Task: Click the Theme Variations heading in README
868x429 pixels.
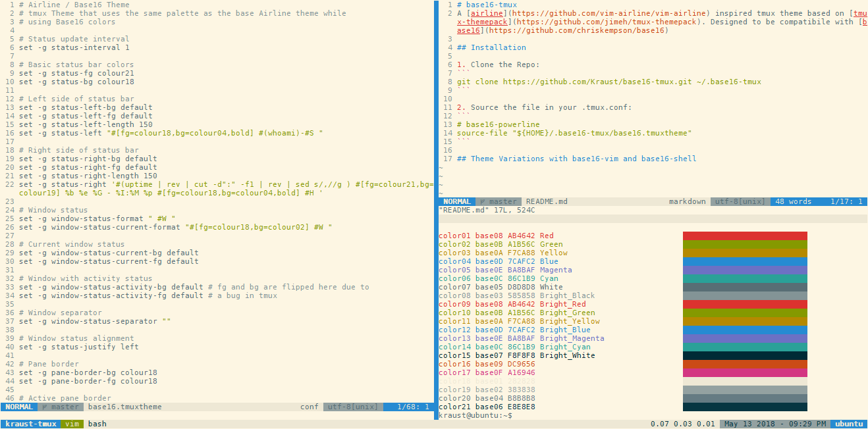Action: point(577,159)
